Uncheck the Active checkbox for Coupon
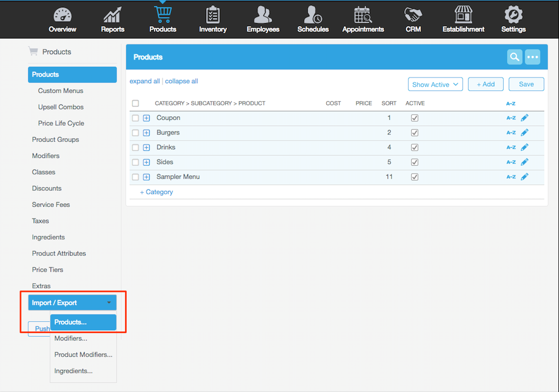 click(415, 118)
